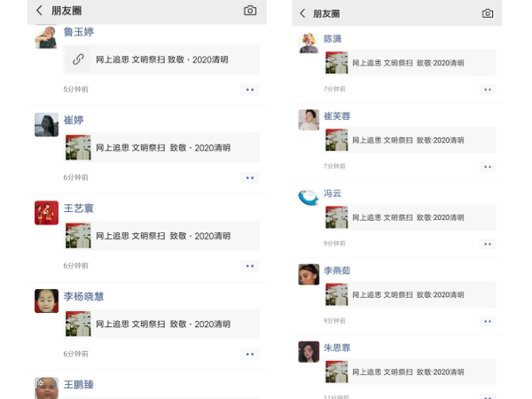532x399 pixels.
Task: Expand the two-dot menu under 冯云's post
Action: tap(488, 243)
